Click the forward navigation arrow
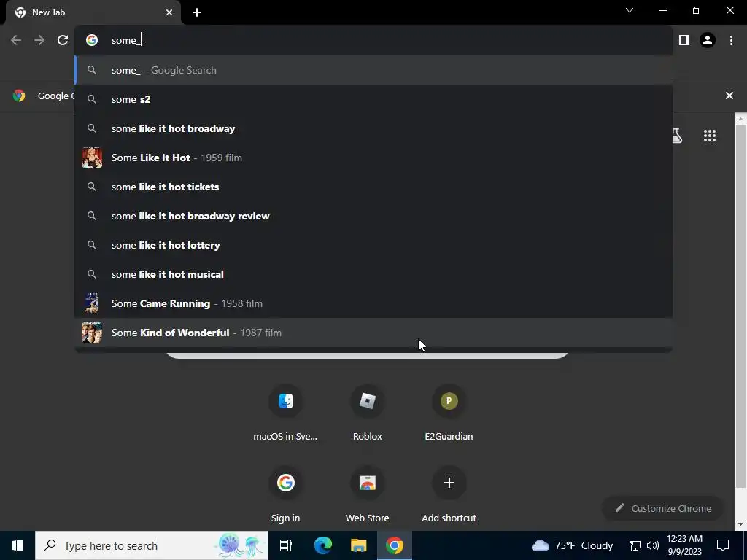Image resolution: width=747 pixels, height=560 pixels. click(39, 41)
